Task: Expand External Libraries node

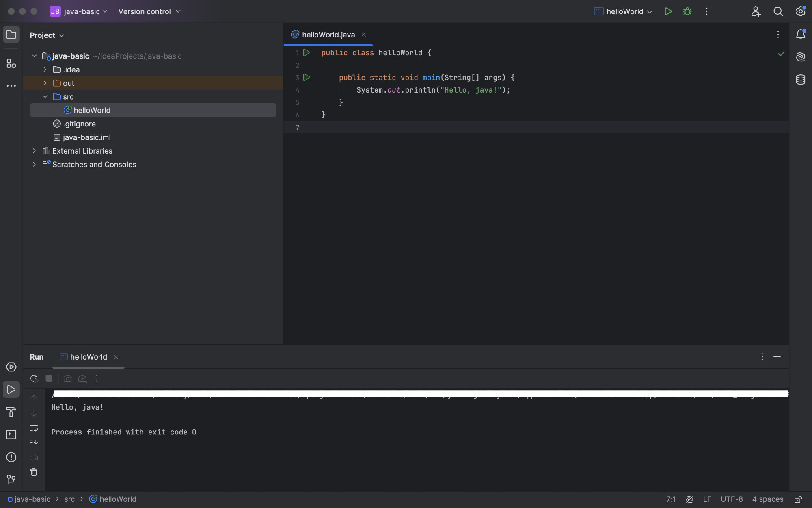Action: tap(35, 151)
